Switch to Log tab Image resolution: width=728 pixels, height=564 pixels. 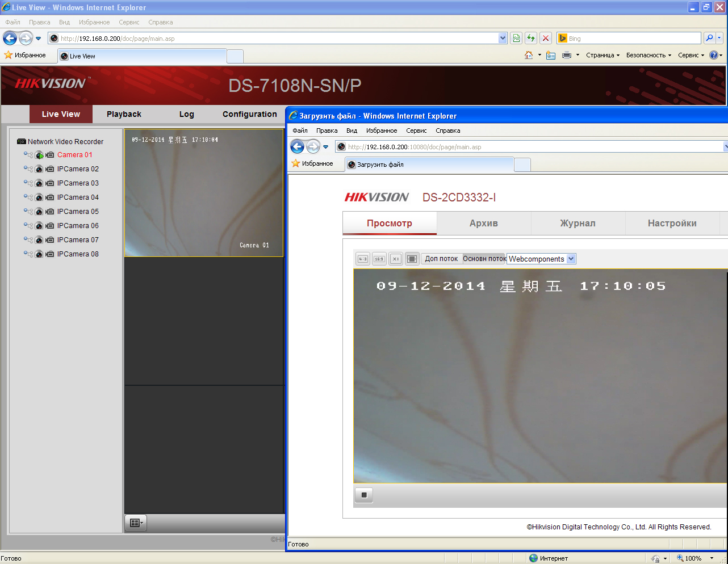pos(186,114)
